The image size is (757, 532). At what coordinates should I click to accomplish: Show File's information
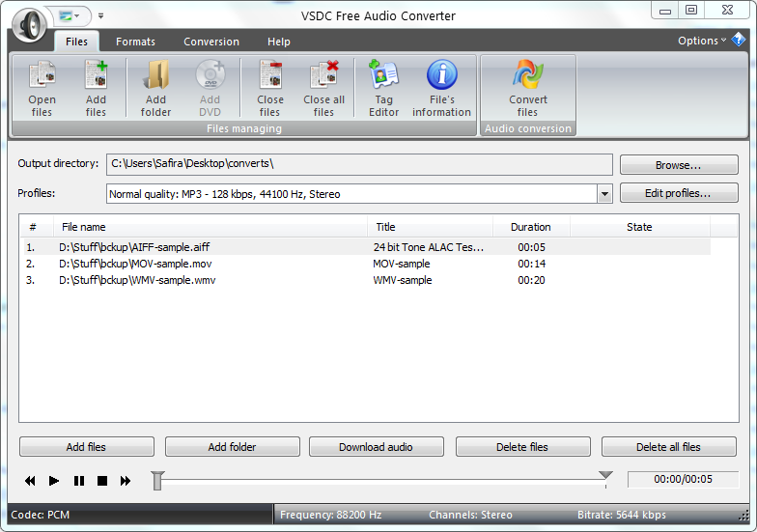coord(441,89)
